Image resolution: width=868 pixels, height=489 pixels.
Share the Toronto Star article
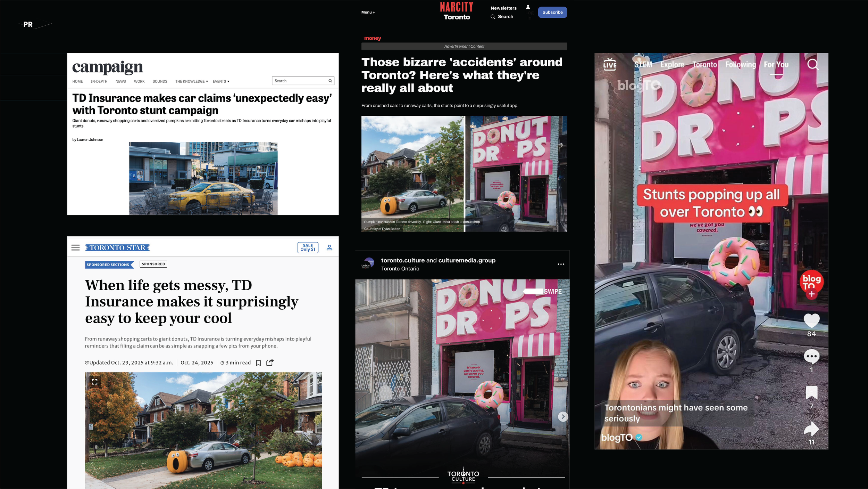[x=270, y=362]
